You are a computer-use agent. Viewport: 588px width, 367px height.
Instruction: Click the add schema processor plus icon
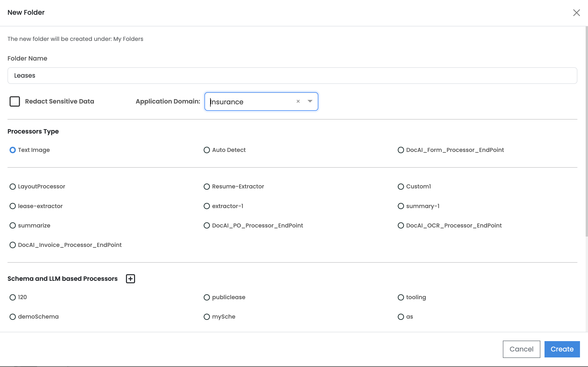click(130, 279)
